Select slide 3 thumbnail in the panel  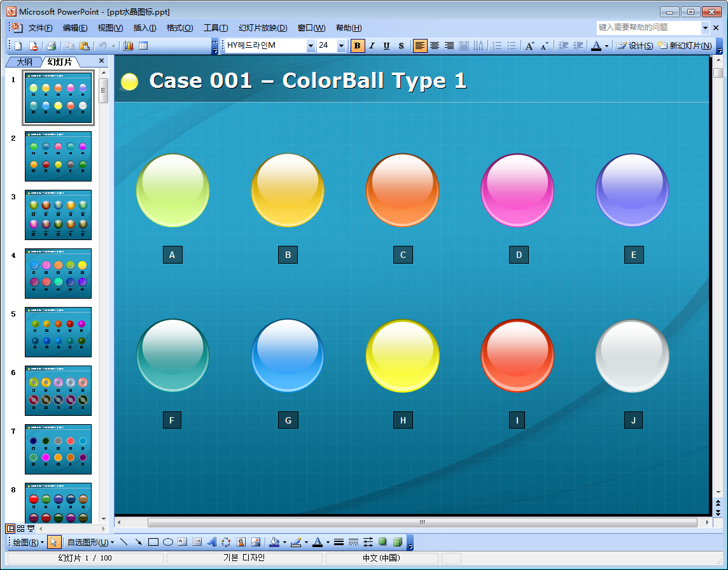click(58, 215)
